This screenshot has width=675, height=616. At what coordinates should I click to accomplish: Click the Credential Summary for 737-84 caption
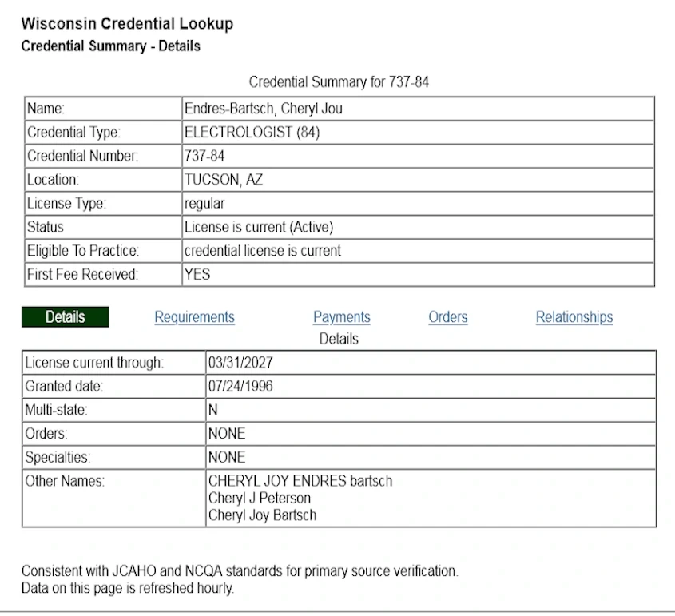point(339,82)
